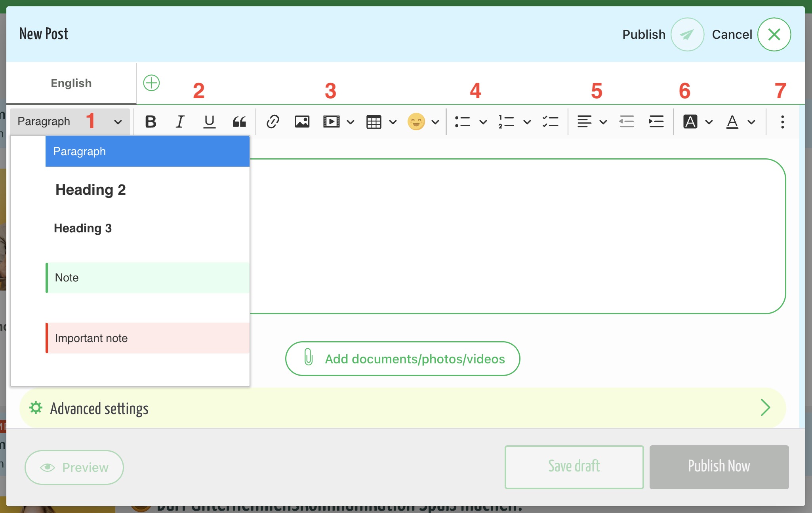This screenshot has height=513, width=812.
Task: Toggle italic formatting
Action: point(180,122)
